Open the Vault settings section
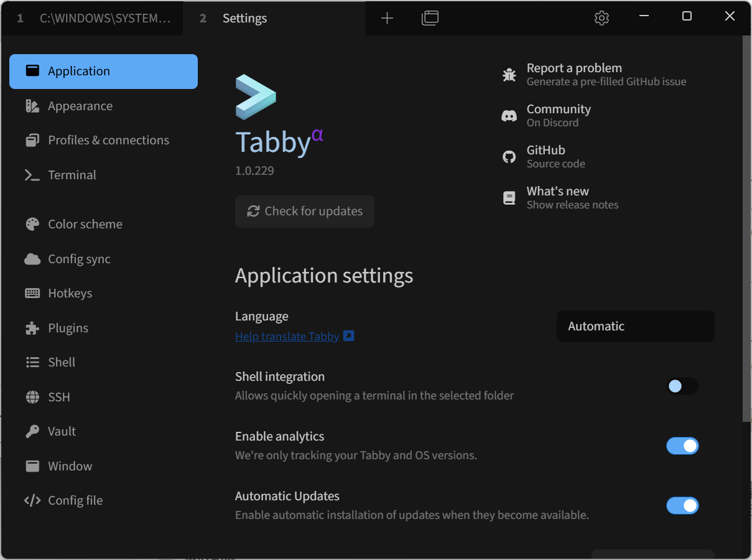Viewport: 752px width, 560px height. coord(62,431)
